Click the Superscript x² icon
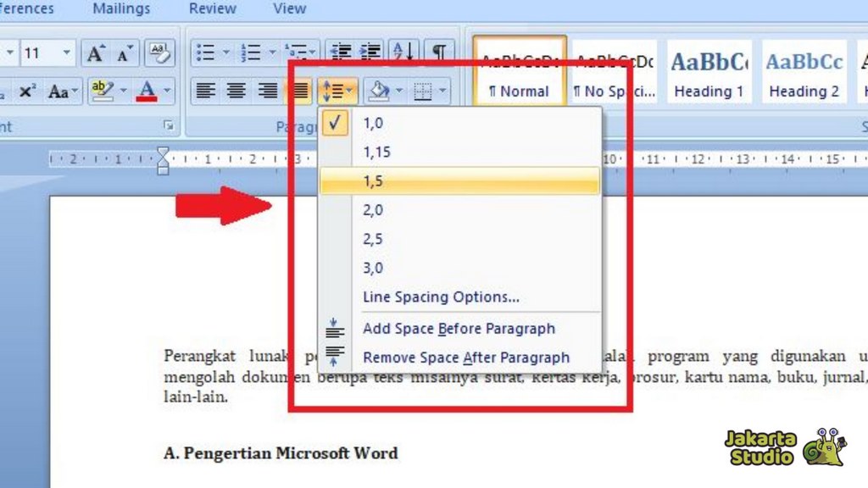Viewport: 868px width, 488px height. pos(28,91)
